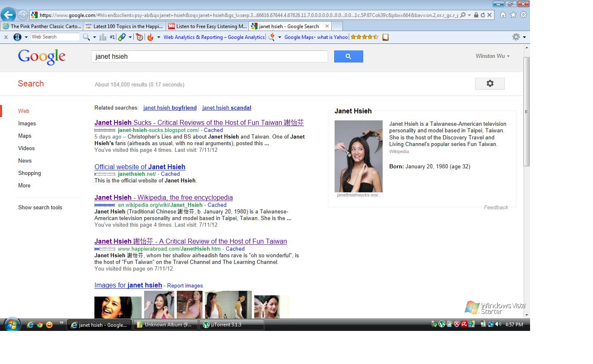Open Winston Wu account dropdown
The width and height of the screenshot is (593, 364).
point(492,56)
